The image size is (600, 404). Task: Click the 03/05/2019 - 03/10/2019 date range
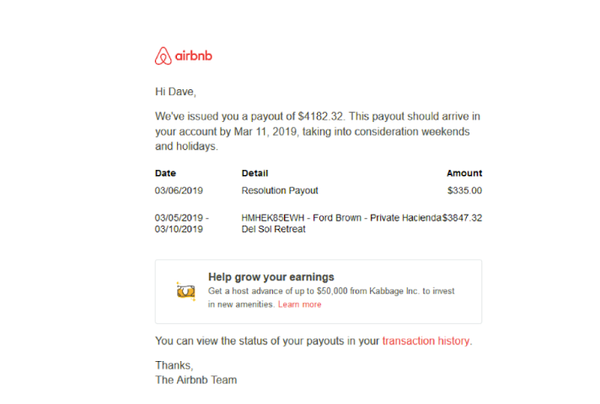181,223
